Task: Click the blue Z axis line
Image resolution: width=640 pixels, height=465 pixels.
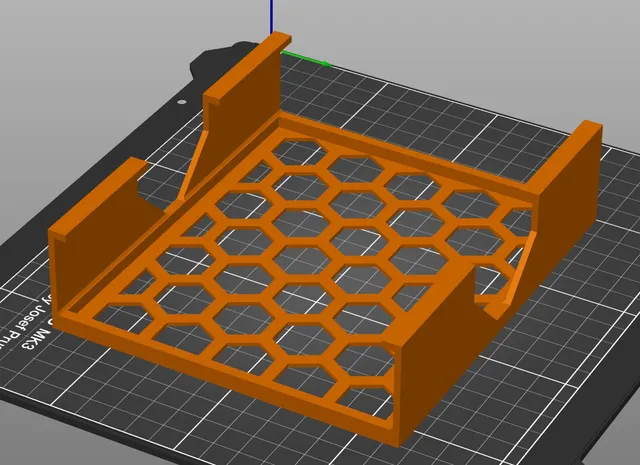Action: pos(271,17)
